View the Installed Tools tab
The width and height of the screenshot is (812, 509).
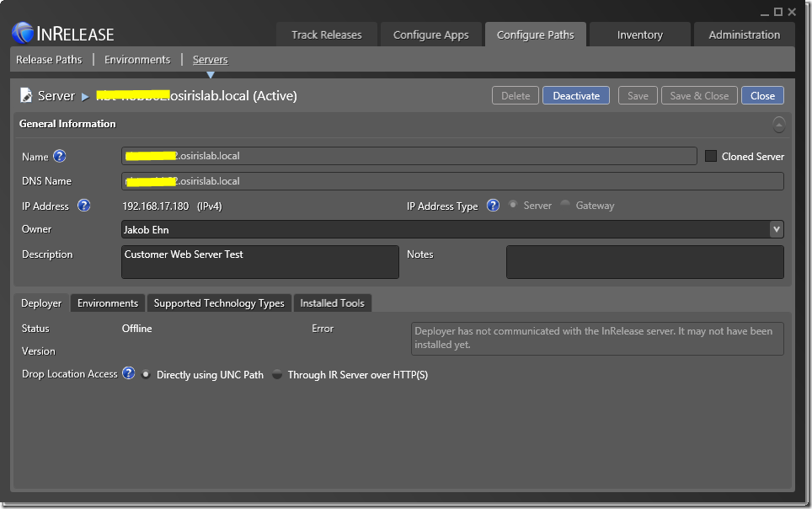tap(333, 303)
